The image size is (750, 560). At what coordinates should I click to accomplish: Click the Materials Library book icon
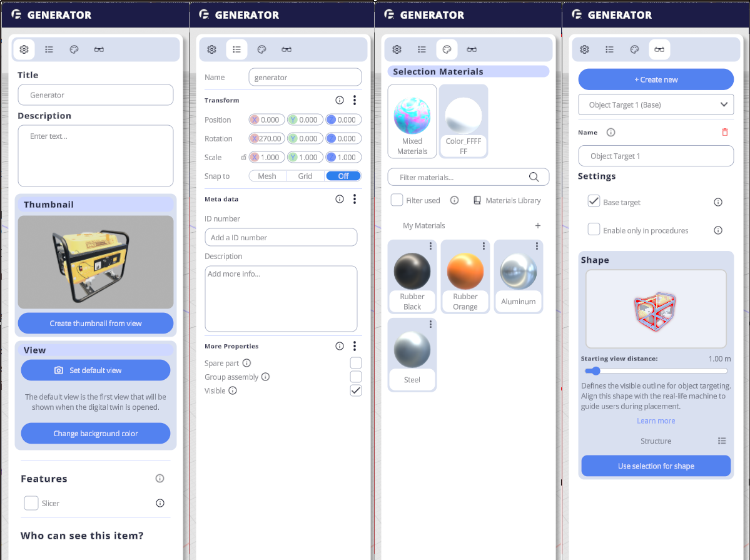pyautogui.click(x=477, y=200)
